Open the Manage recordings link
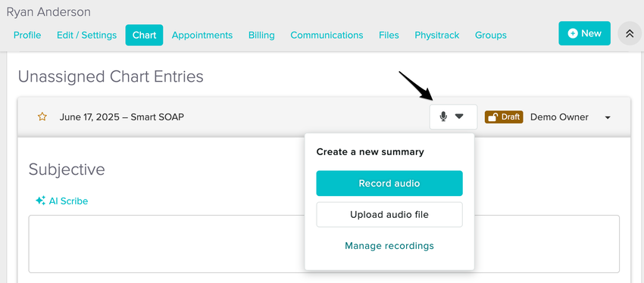The width and height of the screenshot is (644, 283). (389, 246)
